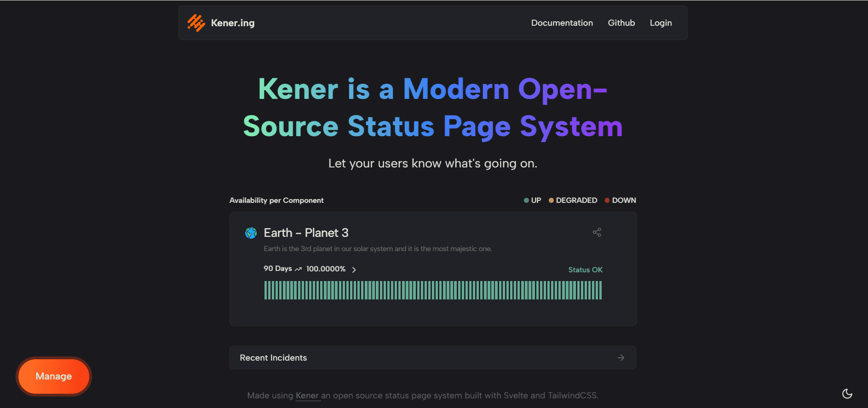The image size is (868, 408).
Task: Click the Earth globe icon
Action: (251, 233)
